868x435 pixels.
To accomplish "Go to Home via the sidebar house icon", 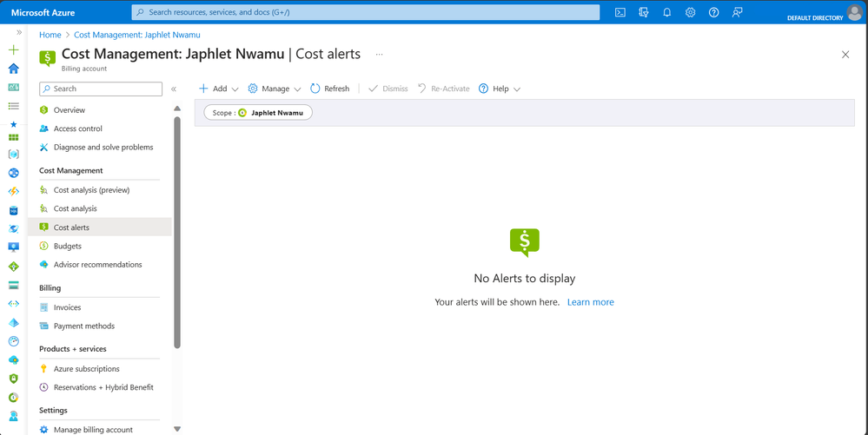I will (x=14, y=69).
